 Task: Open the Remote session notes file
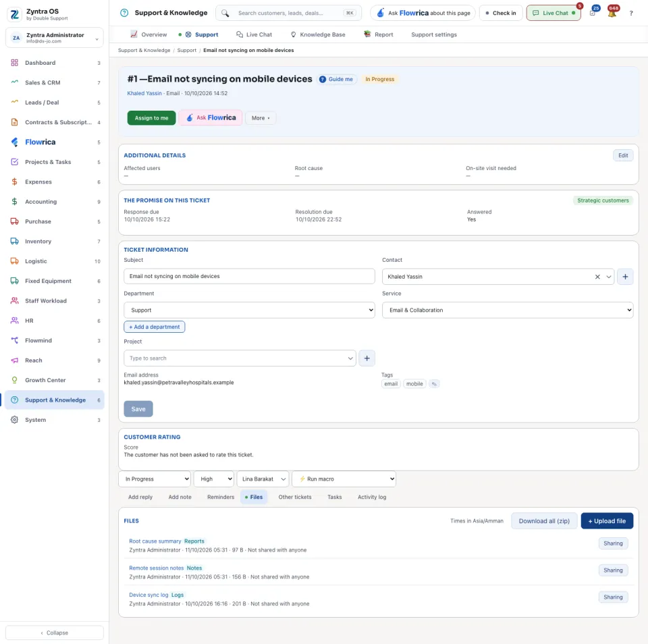tap(156, 568)
